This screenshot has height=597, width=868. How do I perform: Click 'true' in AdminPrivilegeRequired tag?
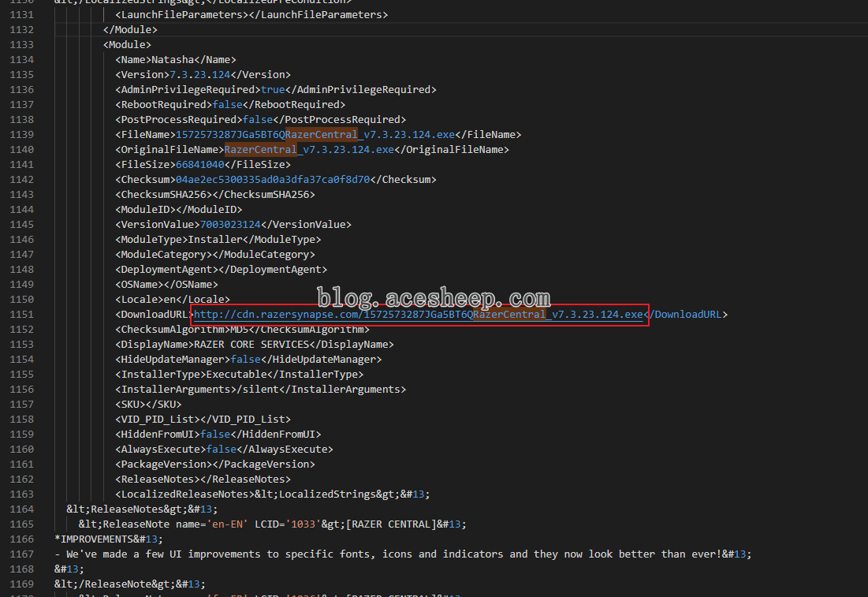(272, 90)
